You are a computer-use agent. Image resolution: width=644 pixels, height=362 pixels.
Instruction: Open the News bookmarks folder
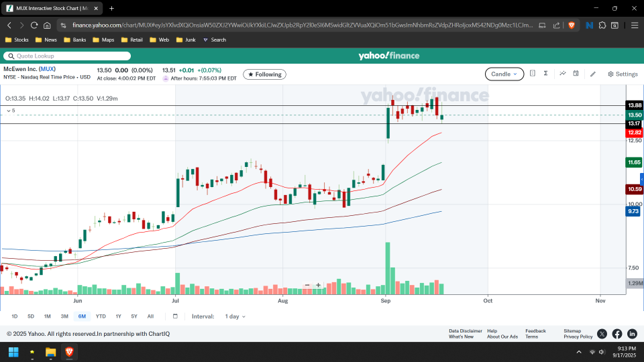46,40
